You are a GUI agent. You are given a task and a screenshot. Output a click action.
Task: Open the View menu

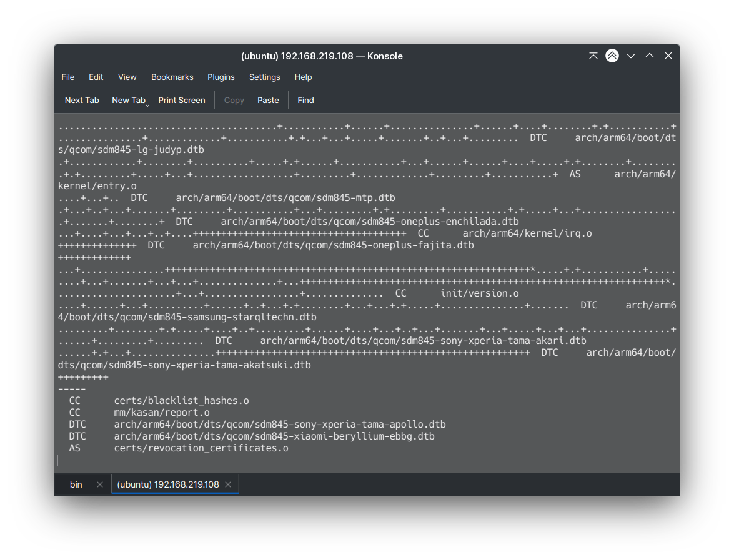tap(127, 77)
